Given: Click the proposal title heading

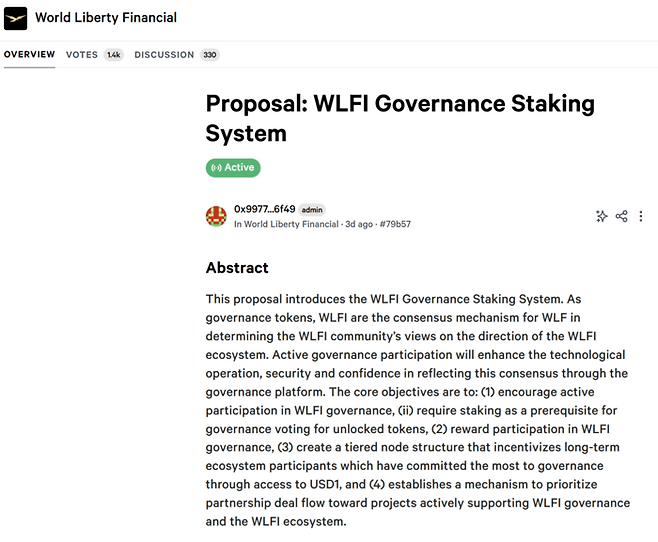Looking at the screenshot, I should coord(400,118).
